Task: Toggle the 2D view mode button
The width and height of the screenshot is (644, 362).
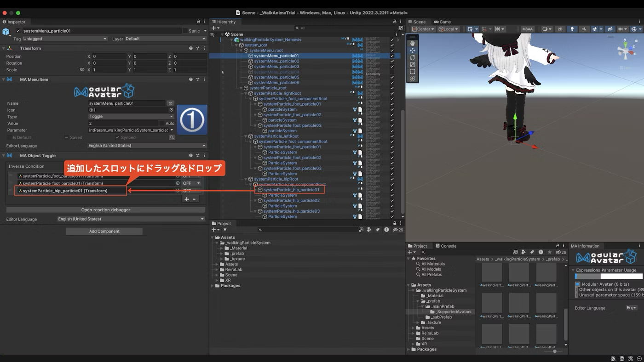Action: point(560,29)
